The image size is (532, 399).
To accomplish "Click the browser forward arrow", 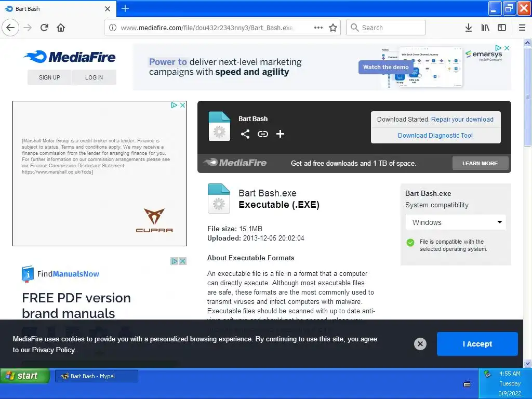I will click(28, 28).
